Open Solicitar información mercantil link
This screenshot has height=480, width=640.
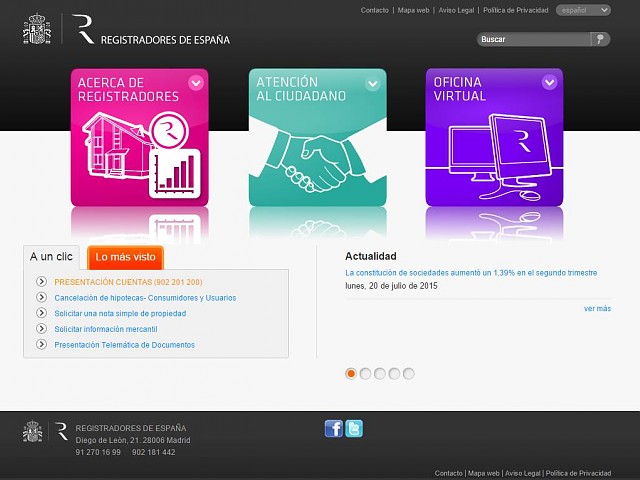tap(106, 329)
